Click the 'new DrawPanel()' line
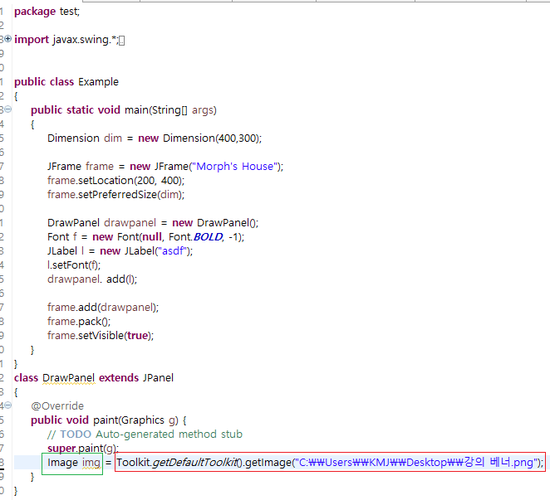Screen dimensions: 550x500 [153, 223]
